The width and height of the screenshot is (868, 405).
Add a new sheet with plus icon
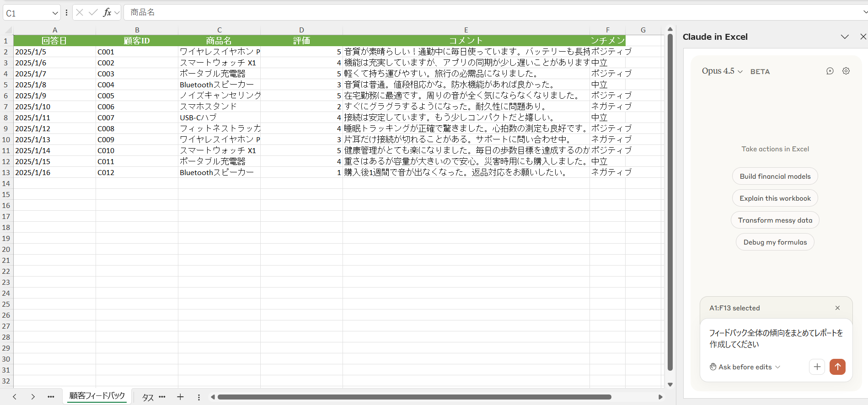[180, 397]
